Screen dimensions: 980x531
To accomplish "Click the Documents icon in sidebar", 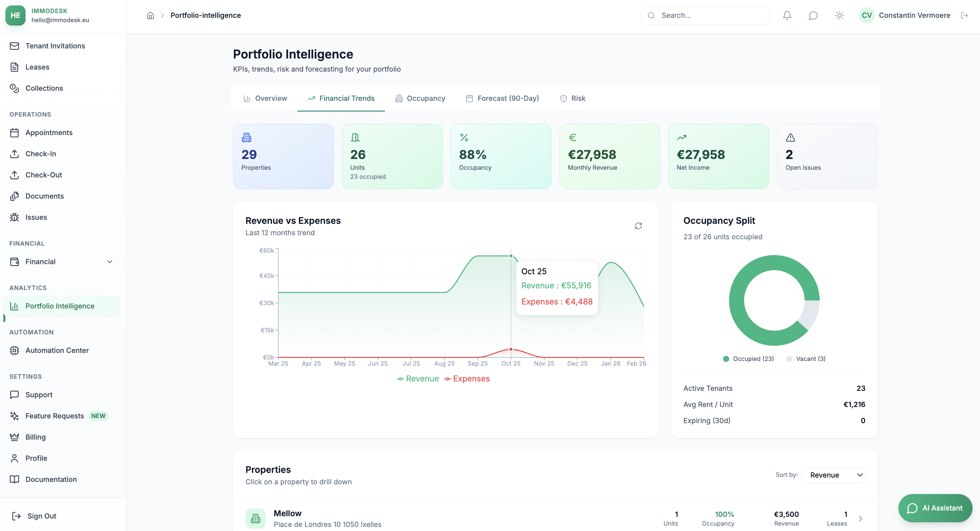I will pyautogui.click(x=14, y=196).
